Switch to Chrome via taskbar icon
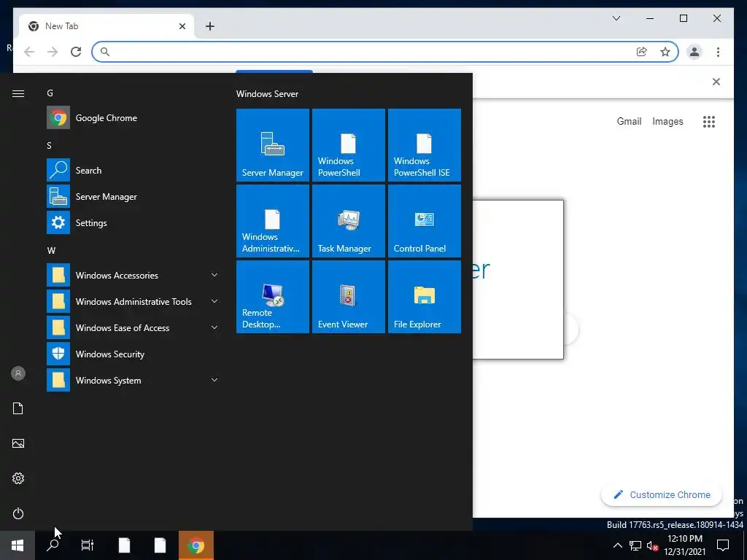Image resolution: width=747 pixels, height=560 pixels. click(x=196, y=545)
